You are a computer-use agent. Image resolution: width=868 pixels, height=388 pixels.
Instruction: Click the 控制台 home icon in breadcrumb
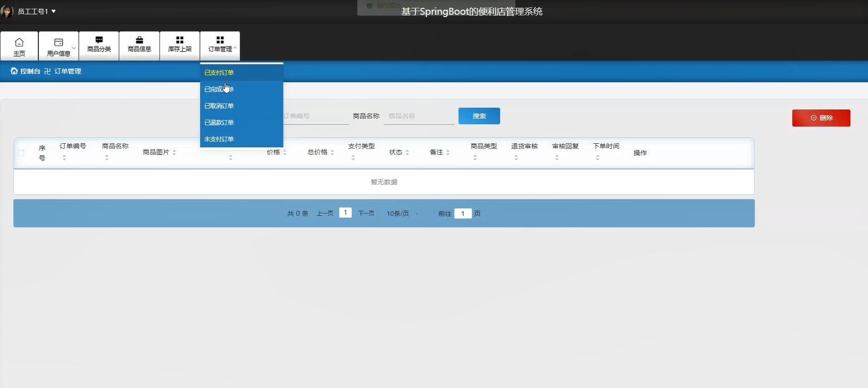point(14,71)
